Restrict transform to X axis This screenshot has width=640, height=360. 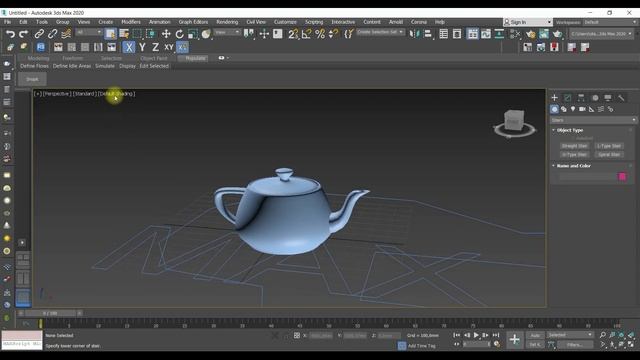point(129,47)
